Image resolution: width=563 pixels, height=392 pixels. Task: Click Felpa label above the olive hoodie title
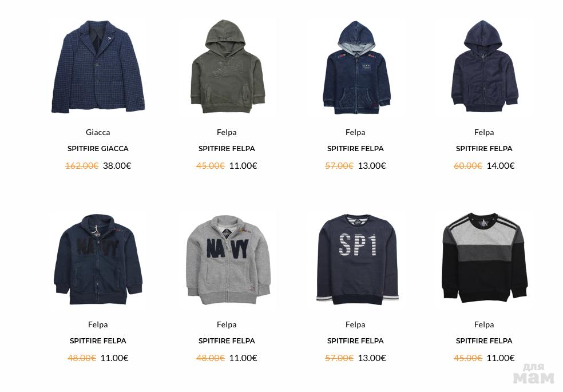coord(227,132)
